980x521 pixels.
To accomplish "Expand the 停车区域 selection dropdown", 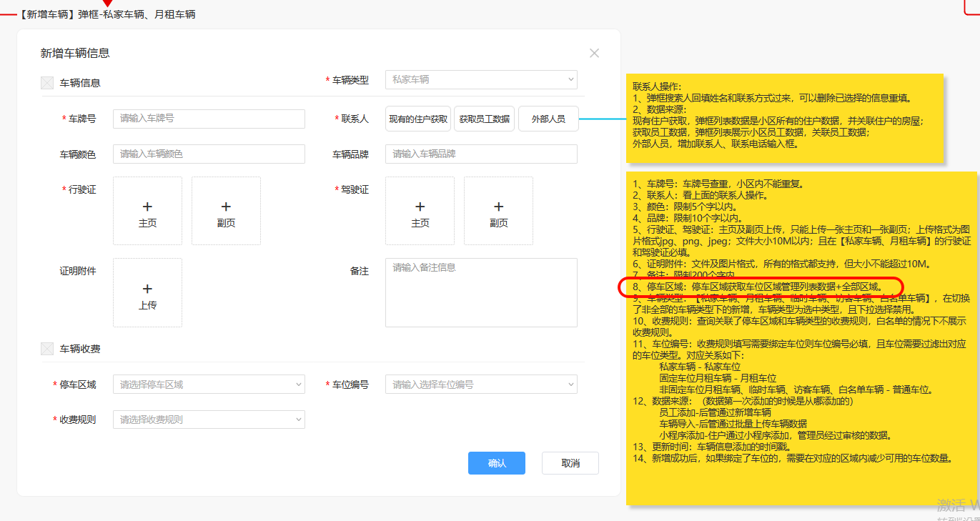I will [208, 384].
